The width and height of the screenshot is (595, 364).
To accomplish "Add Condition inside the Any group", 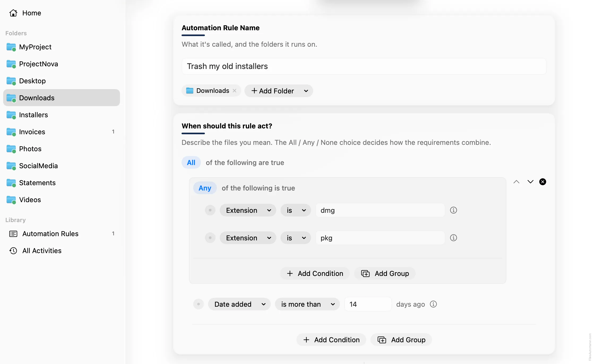I will (x=315, y=274).
